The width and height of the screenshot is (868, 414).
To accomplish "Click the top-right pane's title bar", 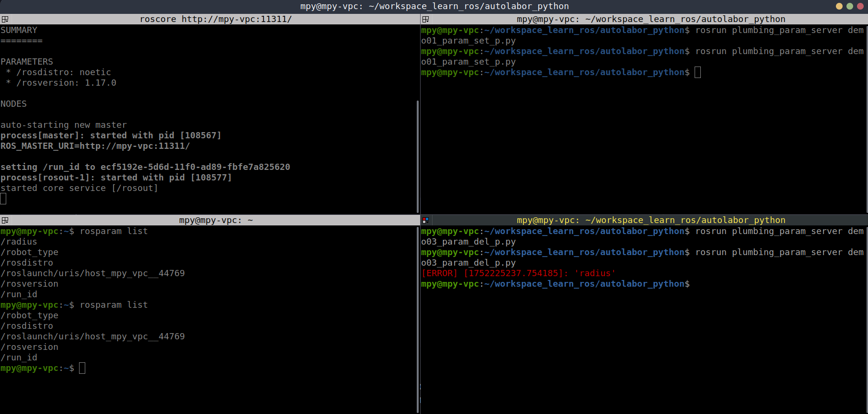I will pyautogui.click(x=651, y=19).
